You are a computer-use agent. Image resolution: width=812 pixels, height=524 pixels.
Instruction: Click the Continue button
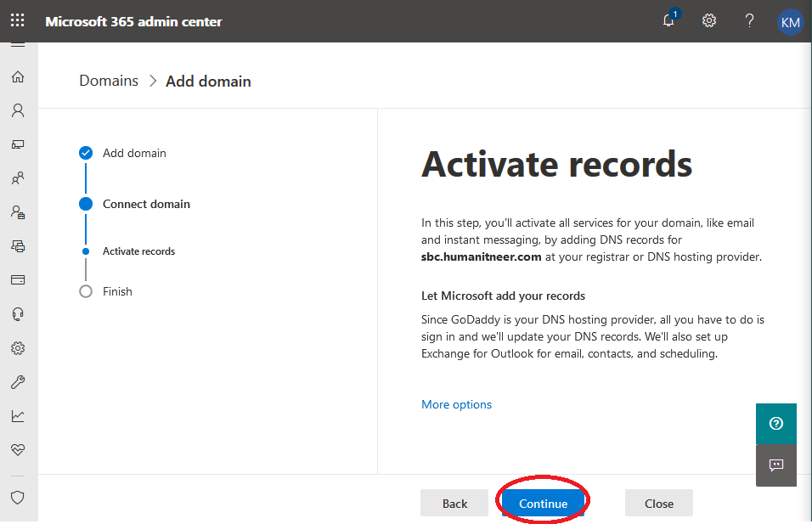(544, 504)
